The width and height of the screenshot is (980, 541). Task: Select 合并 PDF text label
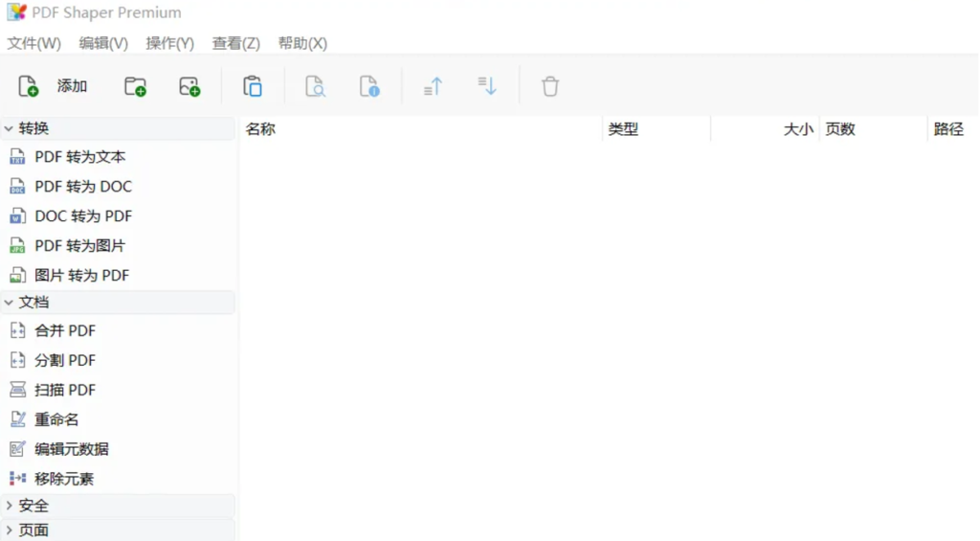pyautogui.click(x=65, y=330)
